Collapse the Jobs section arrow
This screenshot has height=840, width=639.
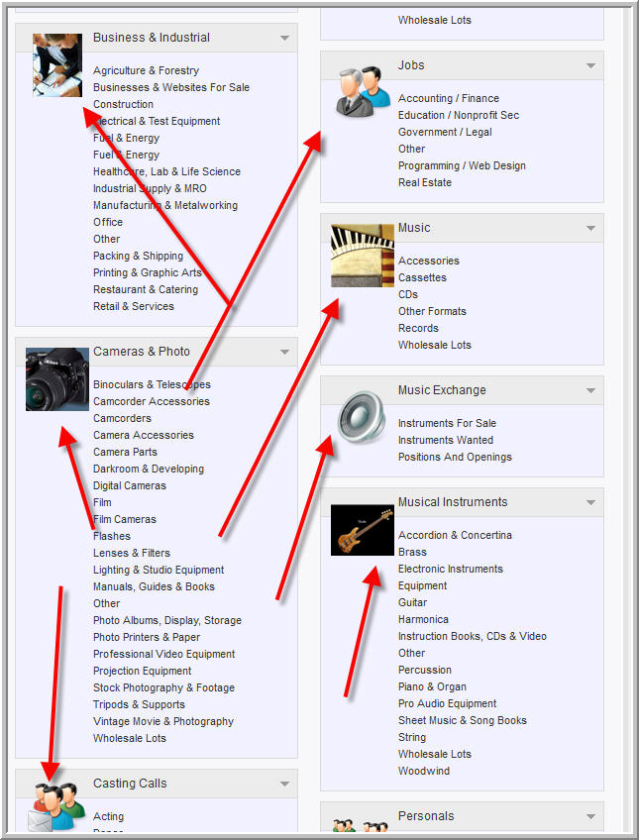(x=590, y=66)
